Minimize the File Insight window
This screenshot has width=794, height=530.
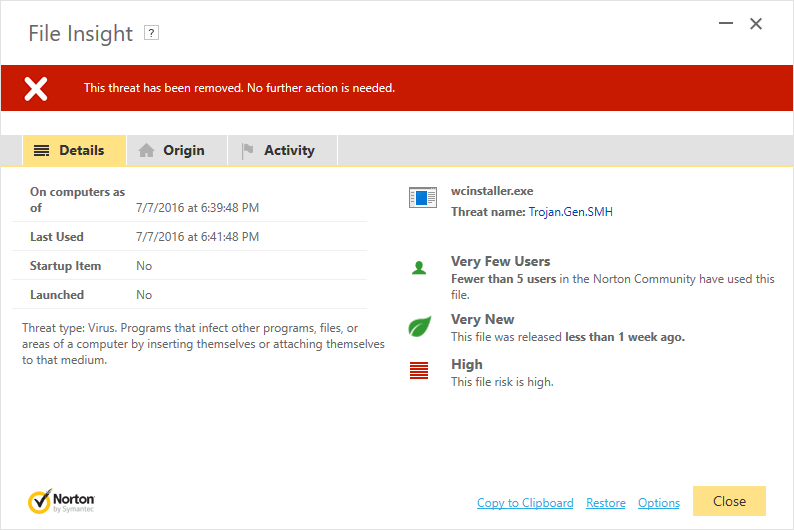723,24
